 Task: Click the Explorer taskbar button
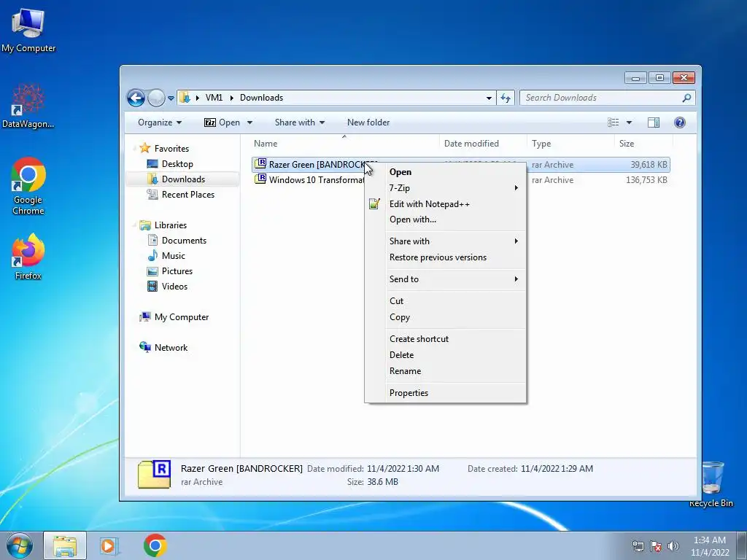65,545
